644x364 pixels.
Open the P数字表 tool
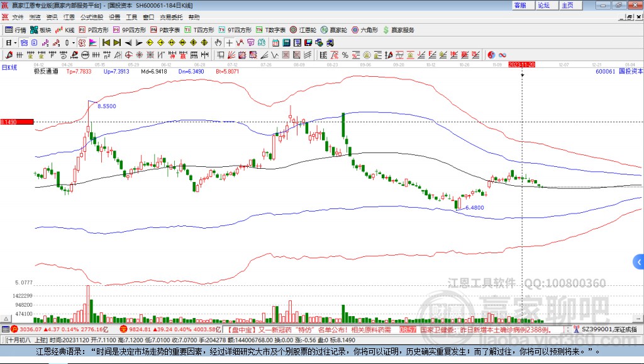(x=165, y=30)
